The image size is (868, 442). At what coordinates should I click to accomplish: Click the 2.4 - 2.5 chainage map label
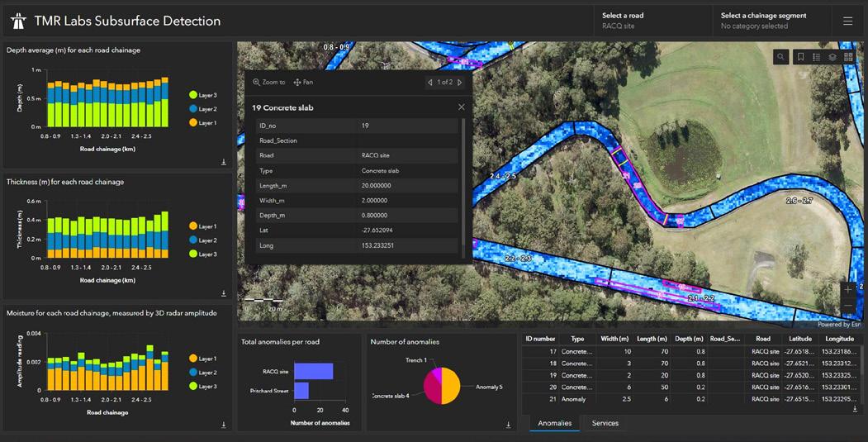[x=503, y=176]
